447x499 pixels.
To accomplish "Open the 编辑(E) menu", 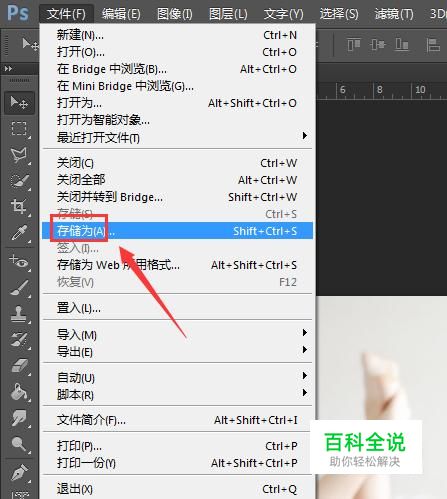I will (x=121, y=14).
